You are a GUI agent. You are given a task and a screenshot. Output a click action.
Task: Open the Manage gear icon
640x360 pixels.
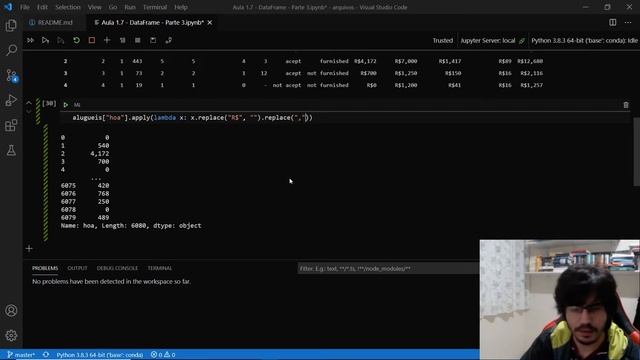point(11,336)
